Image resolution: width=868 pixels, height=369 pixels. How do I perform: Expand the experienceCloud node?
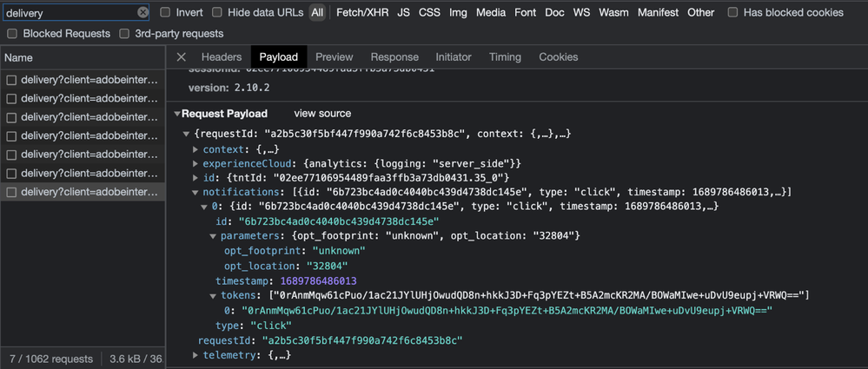[x=196, y=164]
